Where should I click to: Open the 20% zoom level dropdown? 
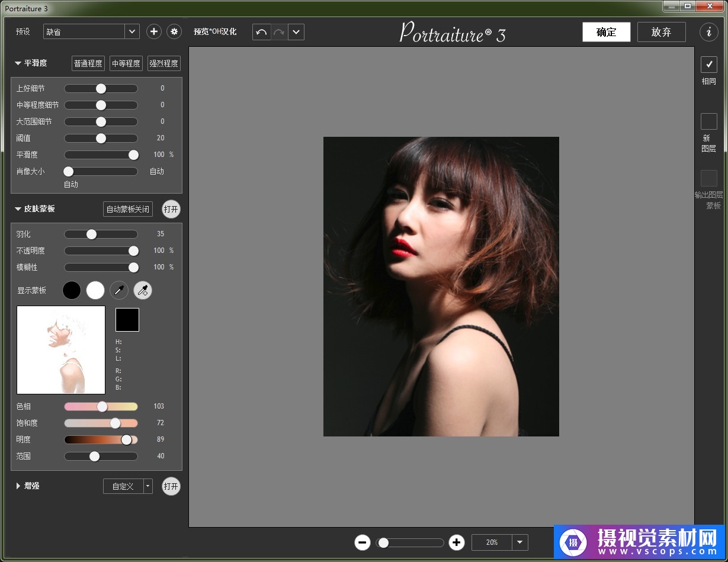tap(519, 542)
